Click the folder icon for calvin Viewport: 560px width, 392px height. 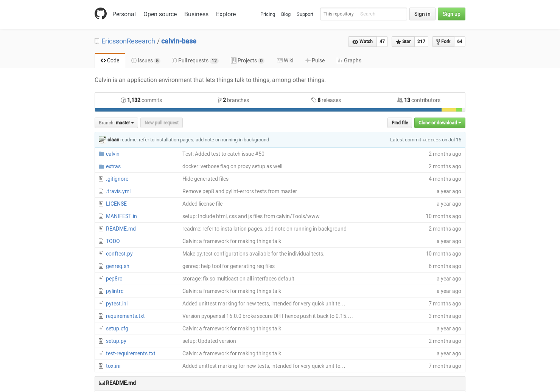(101, 154)
